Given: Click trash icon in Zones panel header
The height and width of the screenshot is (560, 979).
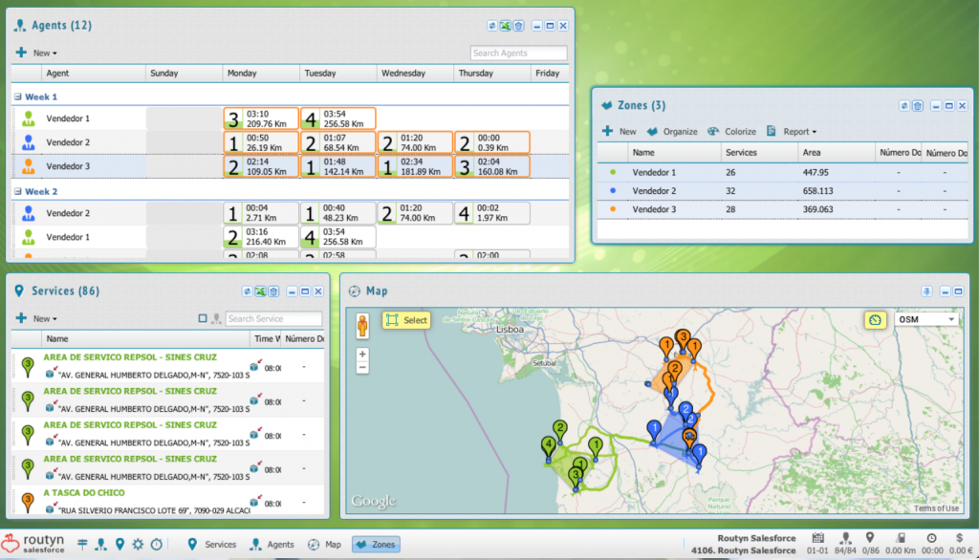Looking at the screenshot, I should point(917,105).
